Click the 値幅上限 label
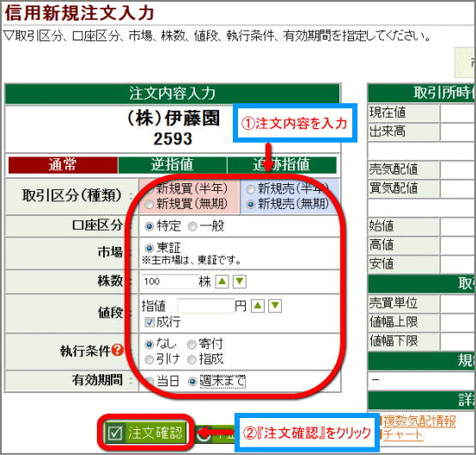 click(x=394, y=322)
